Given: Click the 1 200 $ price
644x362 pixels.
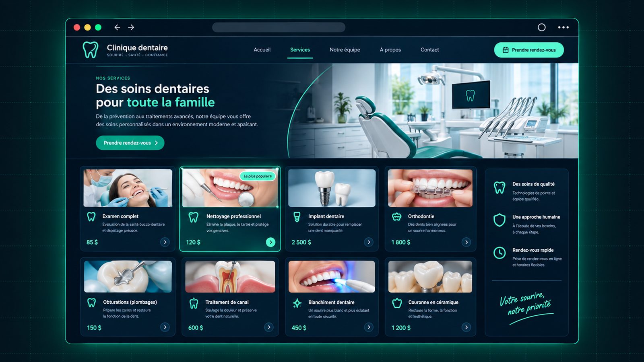Looking at the screenshot, I should pyautogui.click(x=401, y=328).
